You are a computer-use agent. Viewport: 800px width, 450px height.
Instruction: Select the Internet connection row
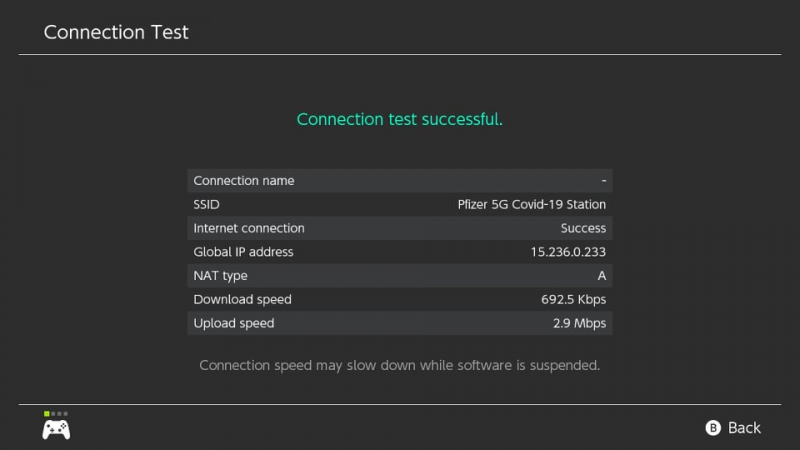click(x=399, y=228)
